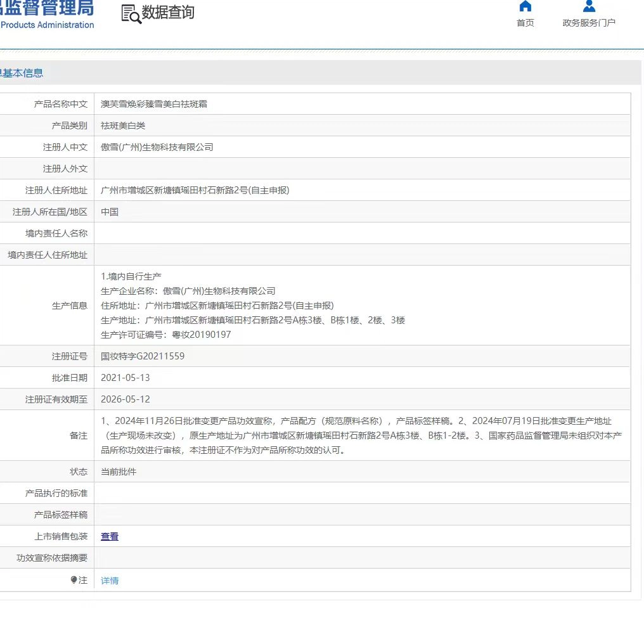Click the 当前批件 status value

point(119,472)
